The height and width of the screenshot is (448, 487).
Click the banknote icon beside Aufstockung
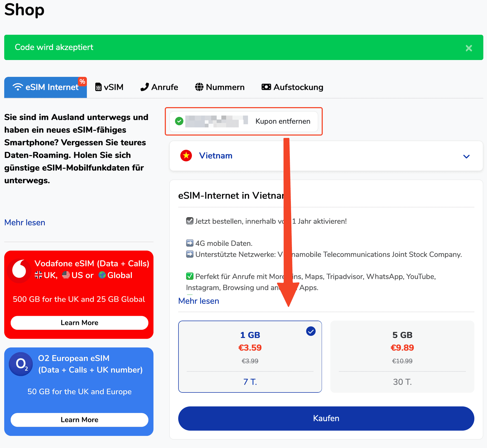(x=266, y=87)
